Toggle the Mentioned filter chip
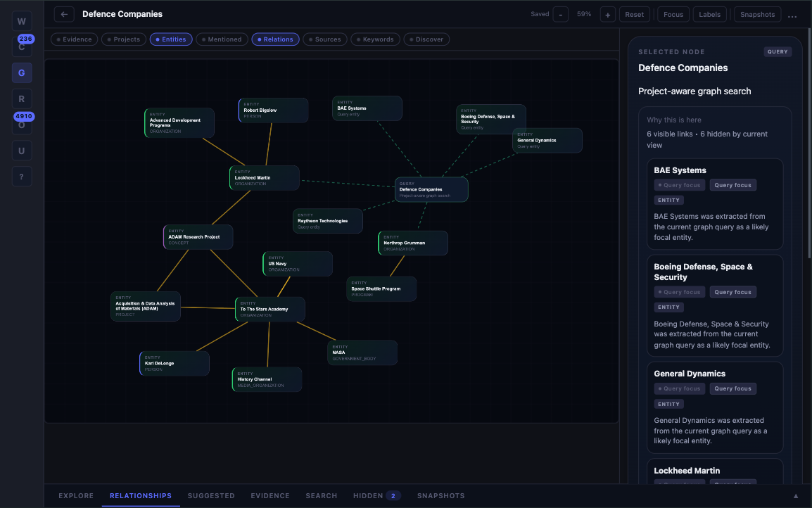Screen dimensions: 812x508 click(222, 39)
